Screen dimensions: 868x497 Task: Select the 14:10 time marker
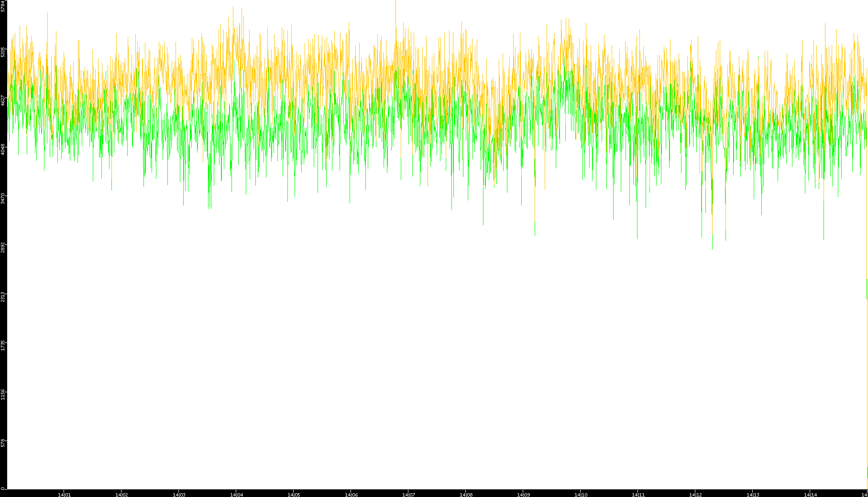tap(581, 494)
